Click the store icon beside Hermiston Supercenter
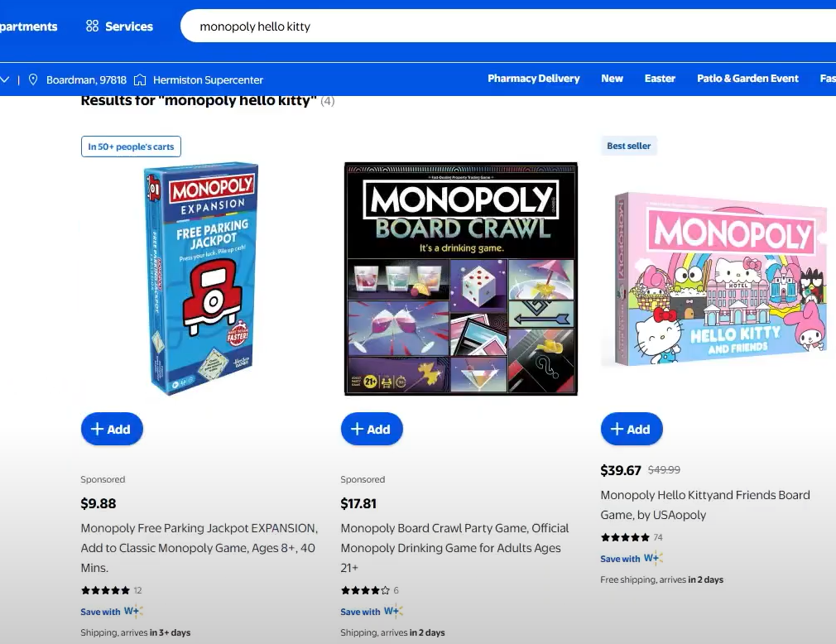Image resolution: width=836 pixels, height=644 pixels. [140, 80]
